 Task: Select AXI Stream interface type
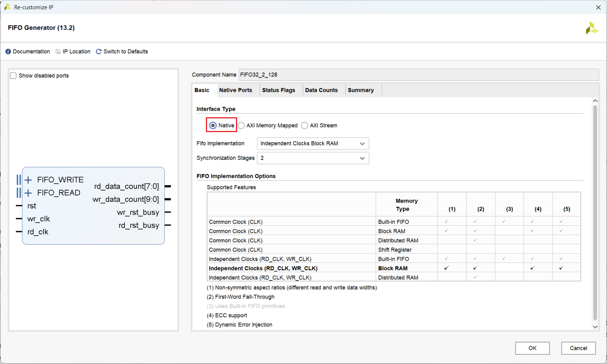[x=305, y=125]
